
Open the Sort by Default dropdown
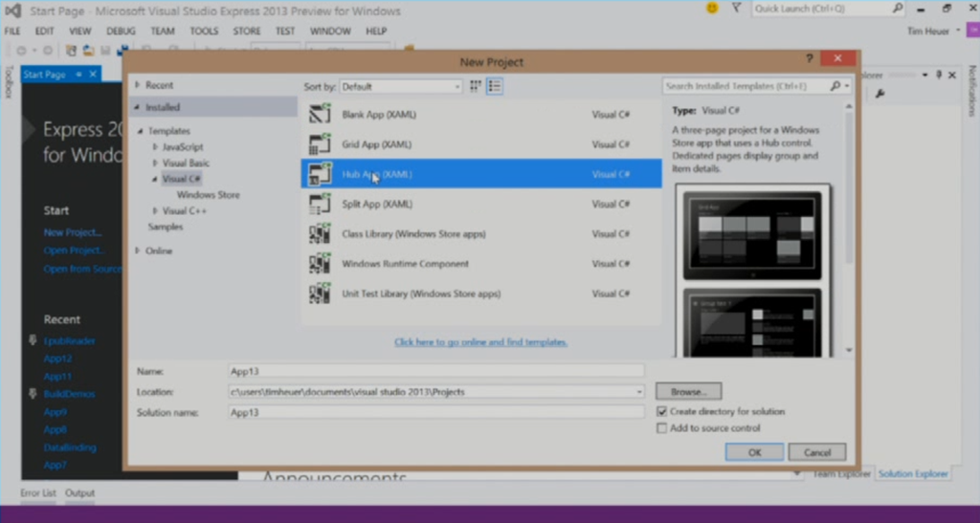coord(401,87)
